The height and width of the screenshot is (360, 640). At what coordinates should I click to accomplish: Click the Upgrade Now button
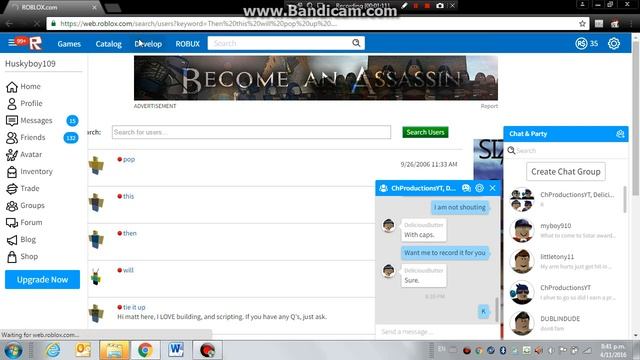click(x=42, y=280)
